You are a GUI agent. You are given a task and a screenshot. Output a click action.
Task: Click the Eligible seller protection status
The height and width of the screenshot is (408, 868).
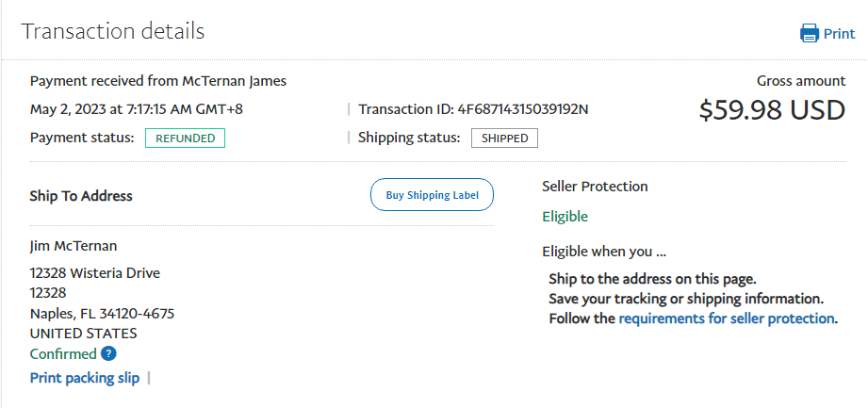pyautogui.click(x=565, y=217)
